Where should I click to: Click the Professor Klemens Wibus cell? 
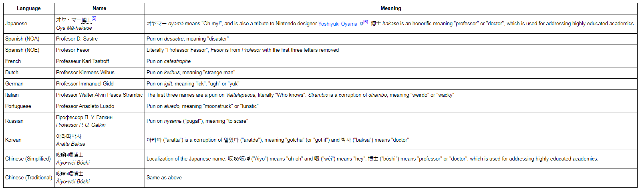(x=99, y=73)
